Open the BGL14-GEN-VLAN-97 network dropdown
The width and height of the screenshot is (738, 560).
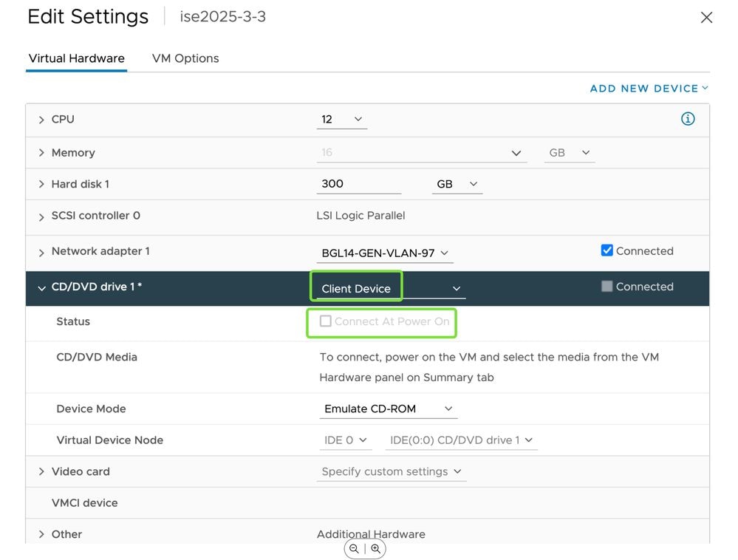[384, 253]
